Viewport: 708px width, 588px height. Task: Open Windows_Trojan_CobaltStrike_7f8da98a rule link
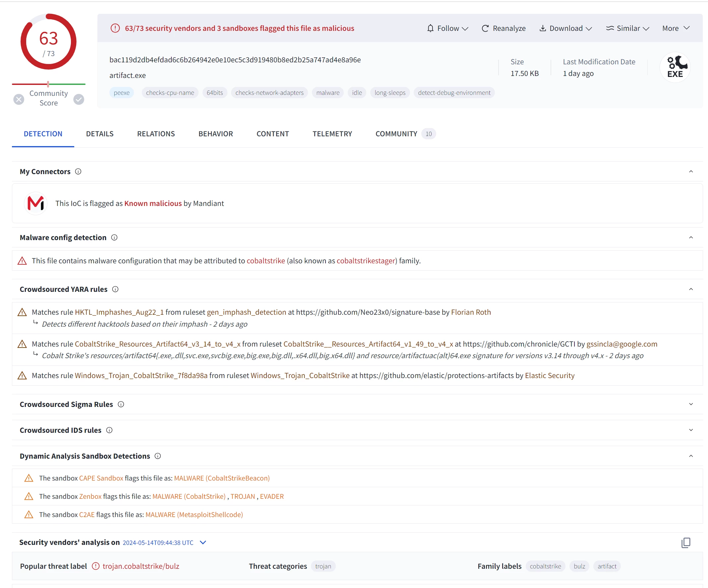tap(141, 376)
